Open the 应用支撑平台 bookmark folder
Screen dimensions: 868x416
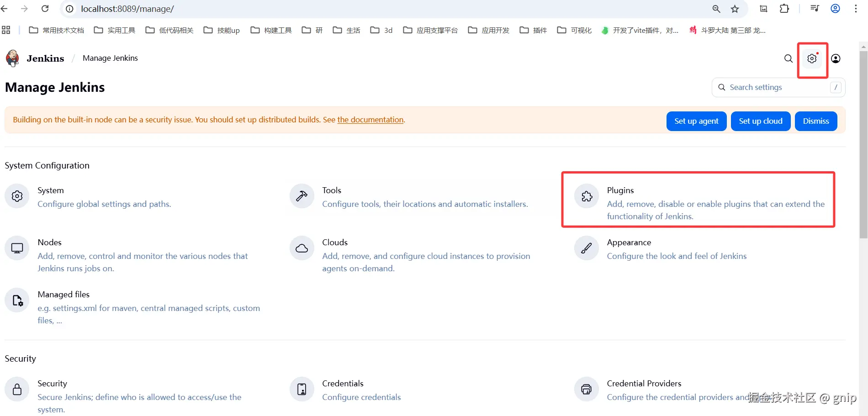click(x=430, y=30)
